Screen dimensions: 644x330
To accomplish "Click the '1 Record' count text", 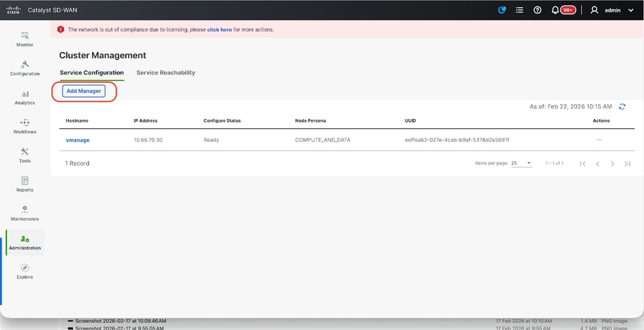I will click(x=77, y=164).
